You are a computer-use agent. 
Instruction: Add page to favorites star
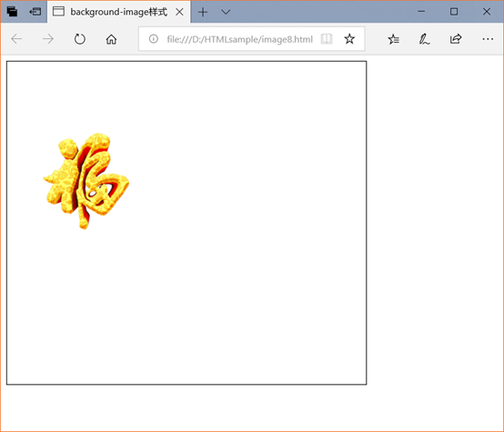pos(349,39)
